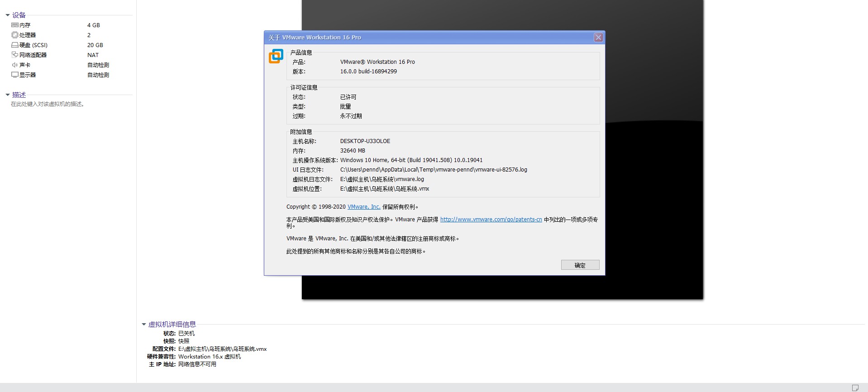Collapse the 虚拟机详细信息 section
Viewport: 868px width, 392px height.
tap(144, 325)
